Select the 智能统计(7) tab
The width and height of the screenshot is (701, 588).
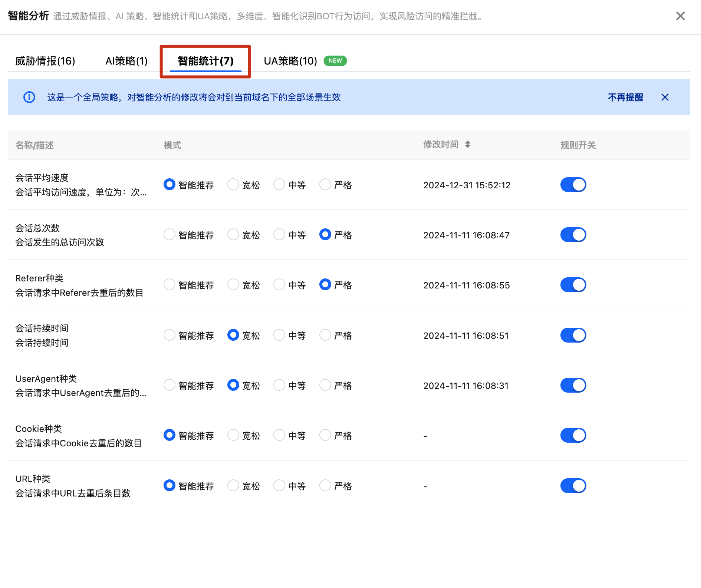click(205, 61)
